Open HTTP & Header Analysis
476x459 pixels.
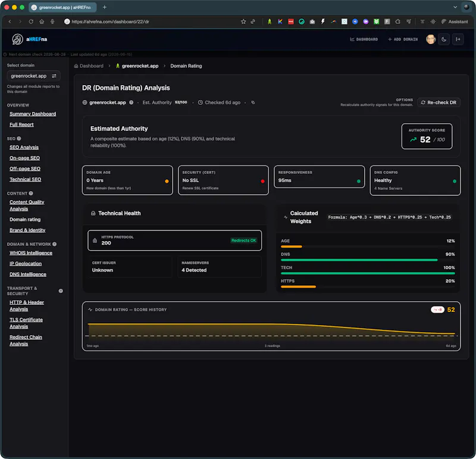point(27,305)
